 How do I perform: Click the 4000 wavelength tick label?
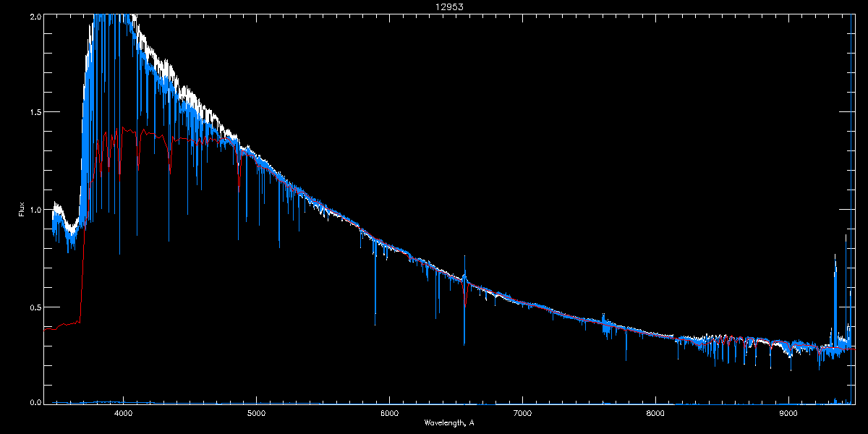click(123, 413)
